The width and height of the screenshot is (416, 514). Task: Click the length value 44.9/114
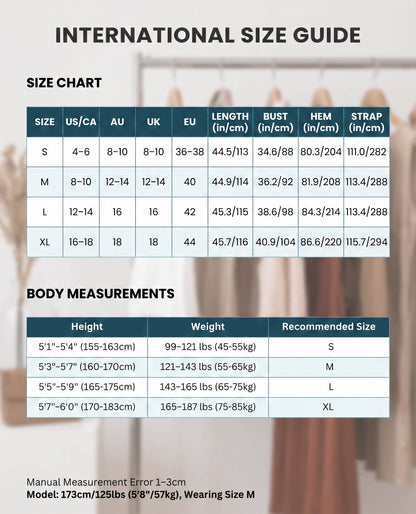click(x=230, y=182)
